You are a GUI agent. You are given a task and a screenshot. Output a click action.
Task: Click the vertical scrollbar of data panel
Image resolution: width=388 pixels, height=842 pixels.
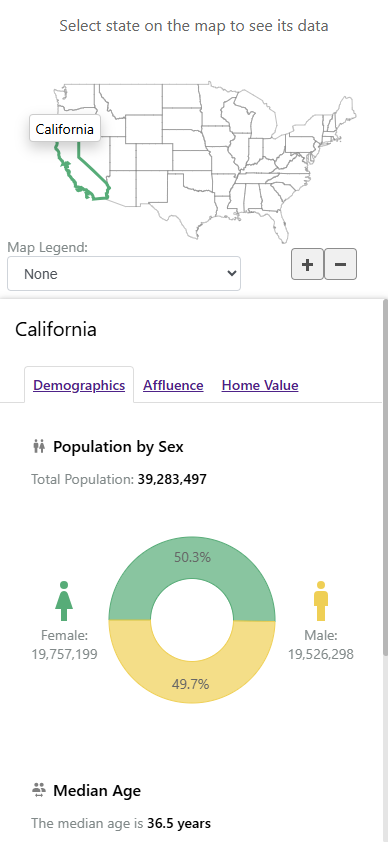(385, 478)
